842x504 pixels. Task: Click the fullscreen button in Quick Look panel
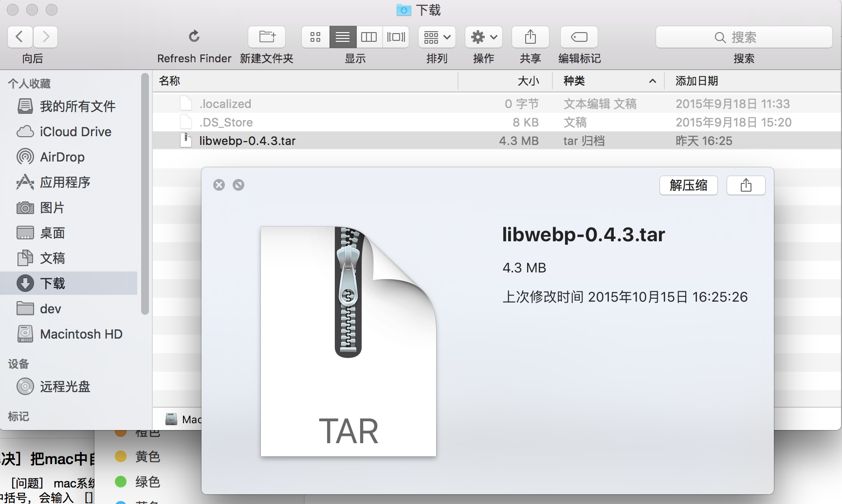tap(238, 185)
